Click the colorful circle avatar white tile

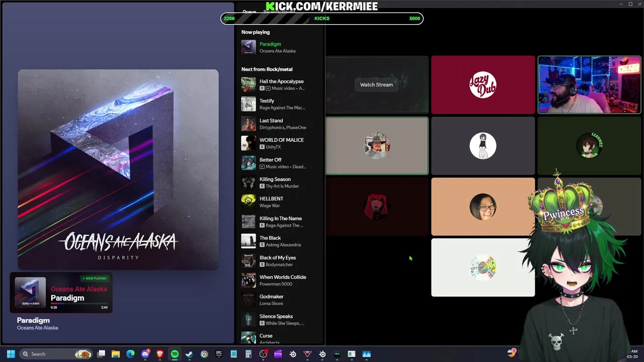(483, 267)
